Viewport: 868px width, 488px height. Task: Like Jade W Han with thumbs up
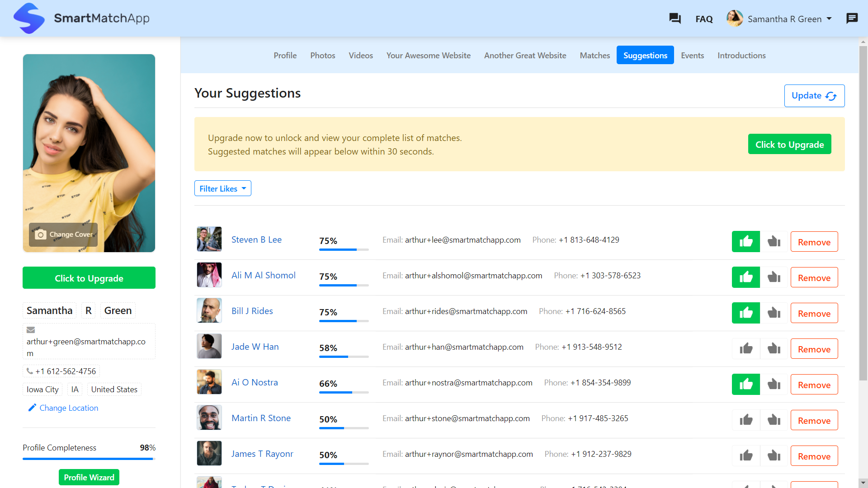point(746,349)
